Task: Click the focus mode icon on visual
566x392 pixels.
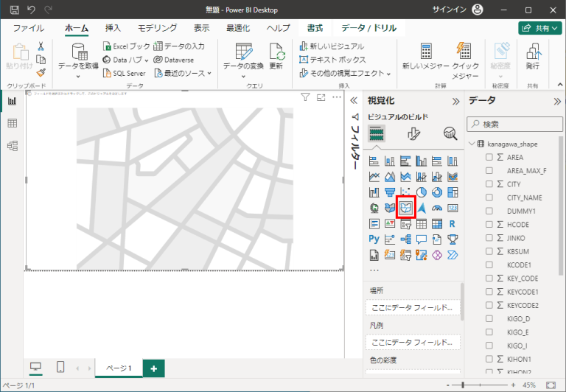Action: coord(321,97)
